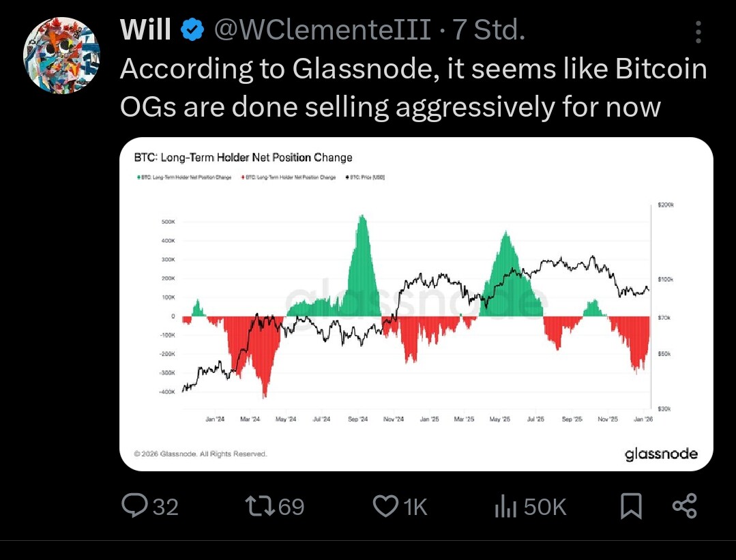Click the blue verified checkmark badge

pos(193,29)
